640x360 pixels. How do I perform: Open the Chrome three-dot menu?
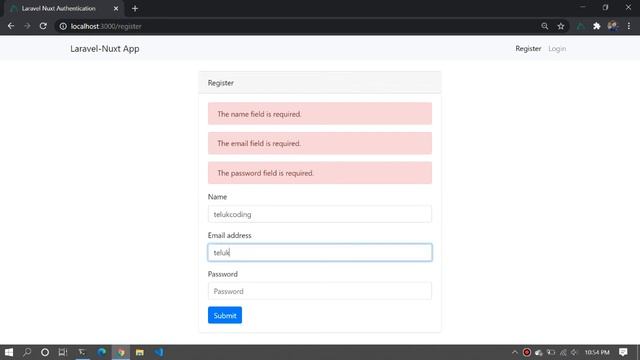629,26
